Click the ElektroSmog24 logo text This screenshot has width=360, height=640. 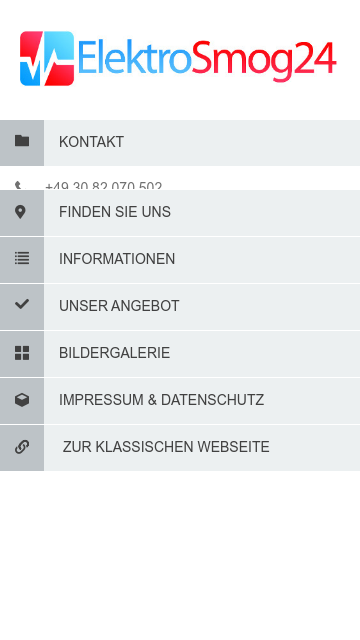207,59
